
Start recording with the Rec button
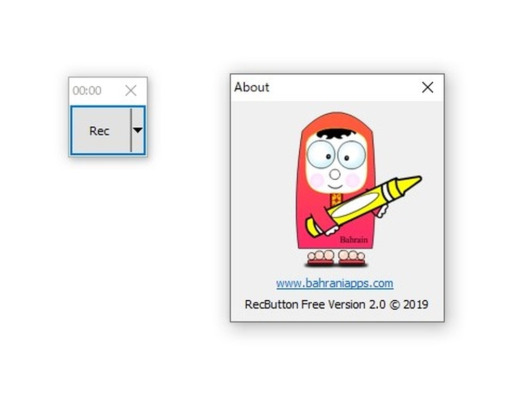point(99,130)
